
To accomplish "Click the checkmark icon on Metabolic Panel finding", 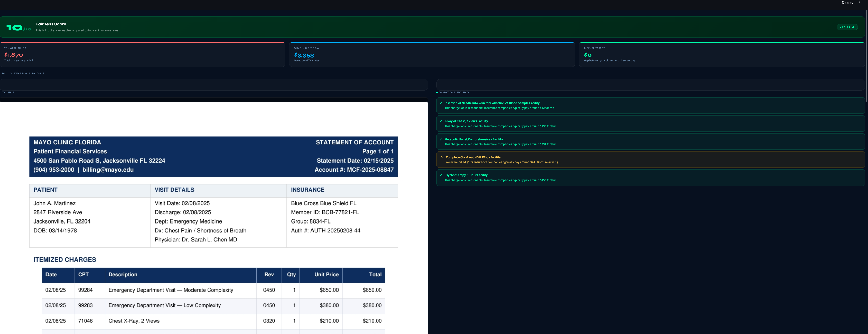I will 441,139.
